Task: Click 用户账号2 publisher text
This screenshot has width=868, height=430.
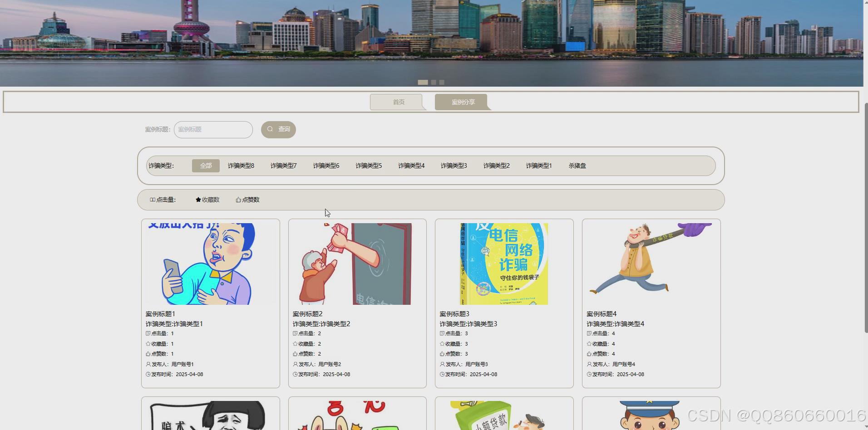Action: 330,364
